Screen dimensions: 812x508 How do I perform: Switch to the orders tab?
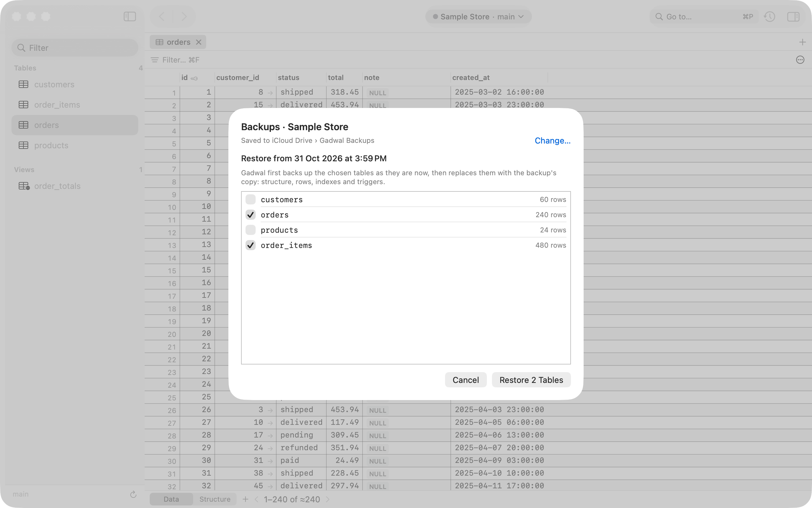[x=178, y=42]
